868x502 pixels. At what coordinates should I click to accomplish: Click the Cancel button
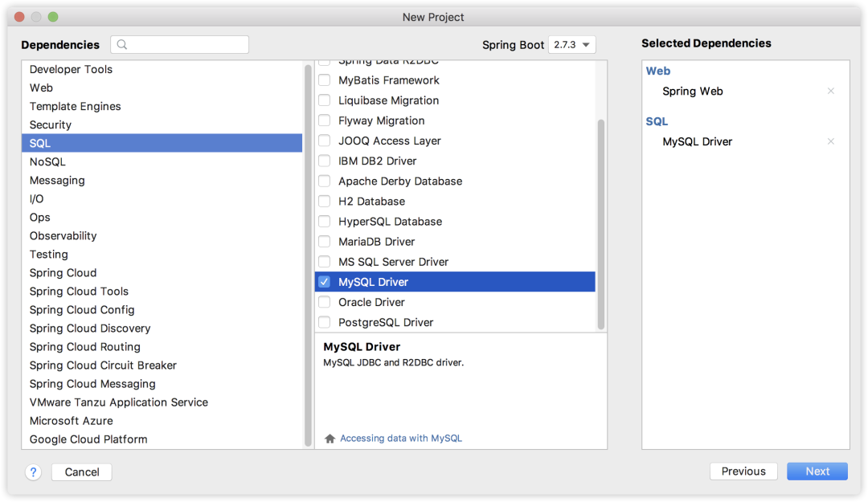(x=81, y=471)
